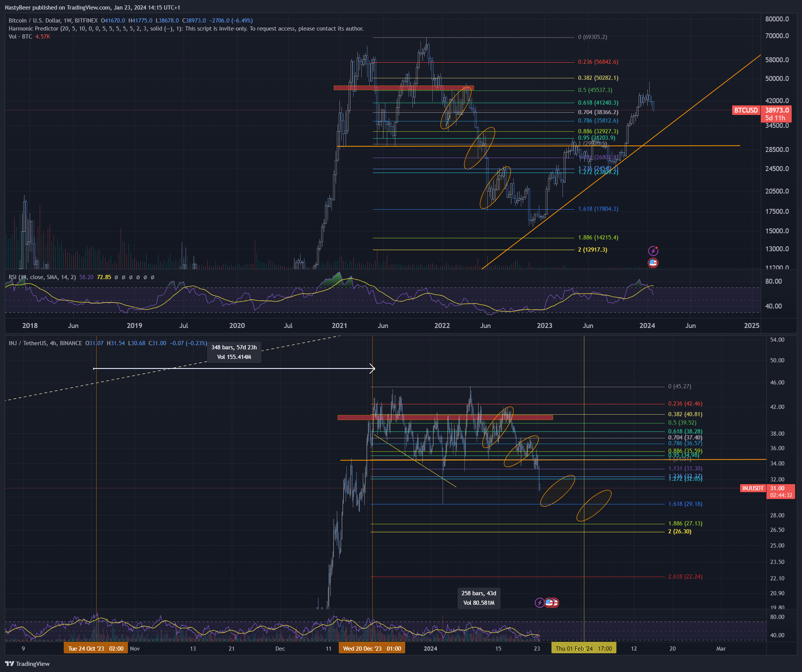Click the Mar label on INJ time axis

tap(721, 648)
